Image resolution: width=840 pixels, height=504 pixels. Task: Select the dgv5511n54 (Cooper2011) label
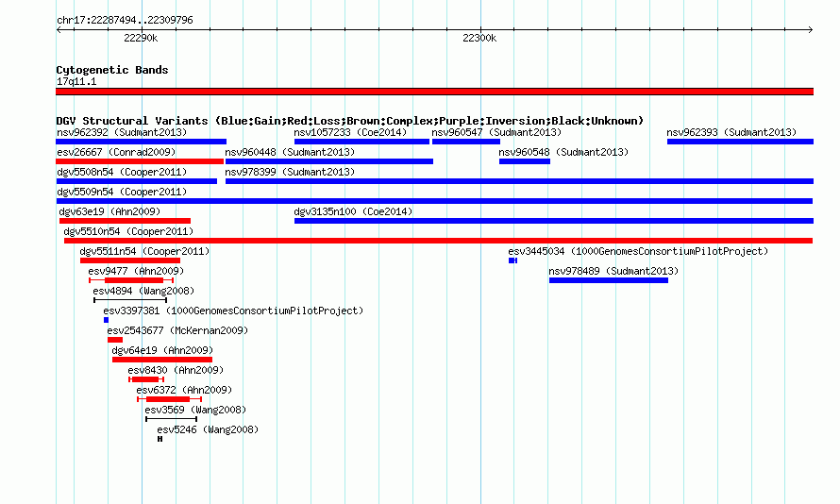click(144, 251)
